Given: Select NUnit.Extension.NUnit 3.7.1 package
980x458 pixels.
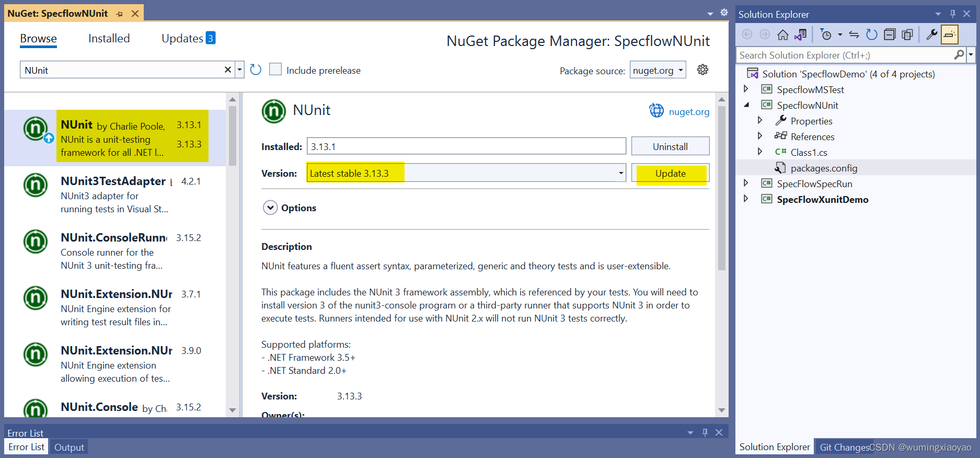Looking at the screenshot, I should click(x=115, y=307).
